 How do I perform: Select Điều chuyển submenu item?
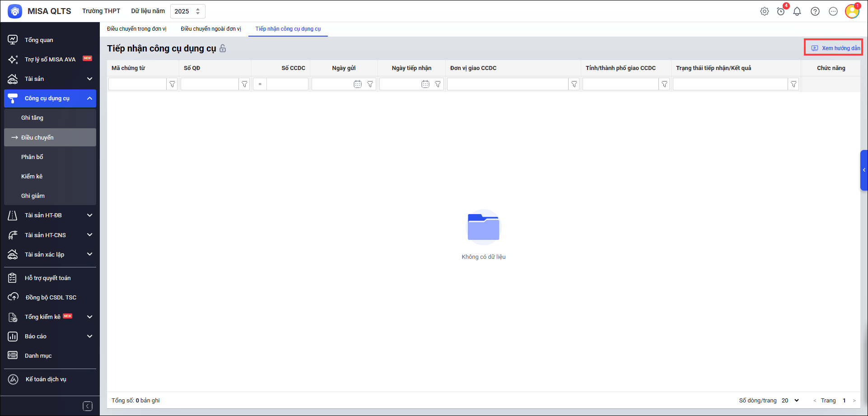tap(50, 137)
